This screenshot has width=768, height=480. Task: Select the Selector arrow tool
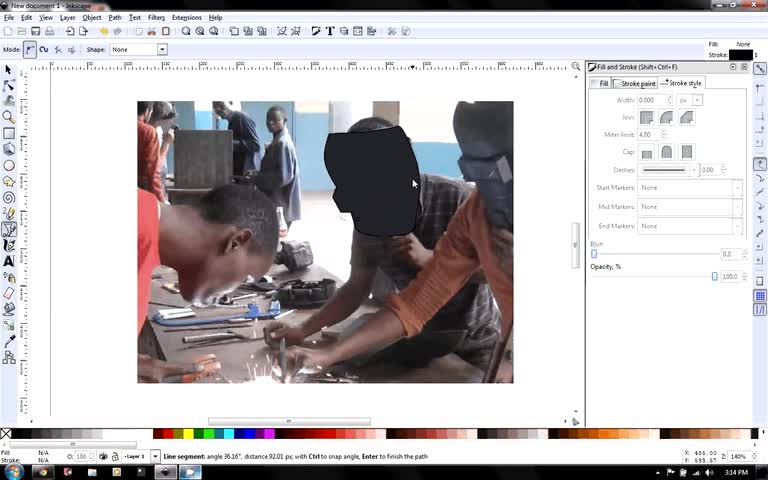8,70
